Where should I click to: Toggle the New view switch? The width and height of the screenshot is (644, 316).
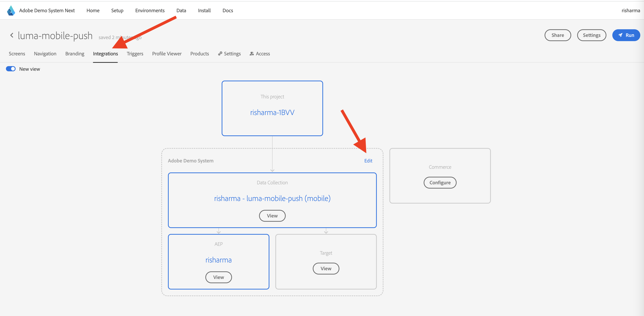11,69
